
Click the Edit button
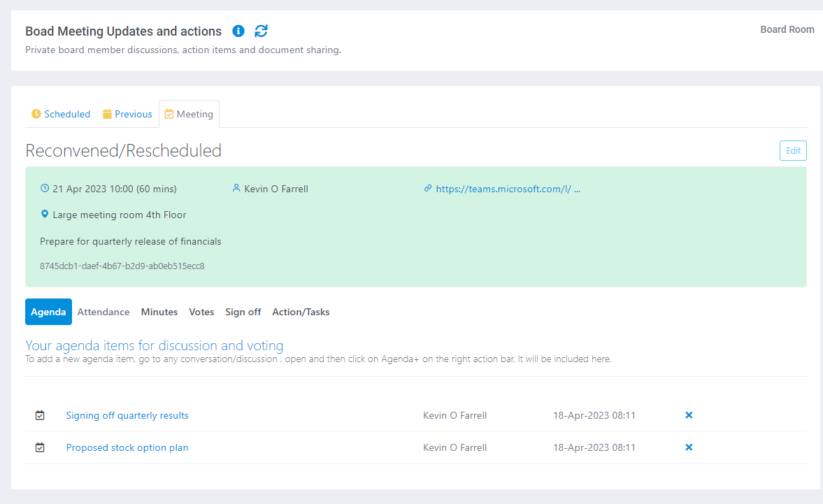(x=793, y=150)
